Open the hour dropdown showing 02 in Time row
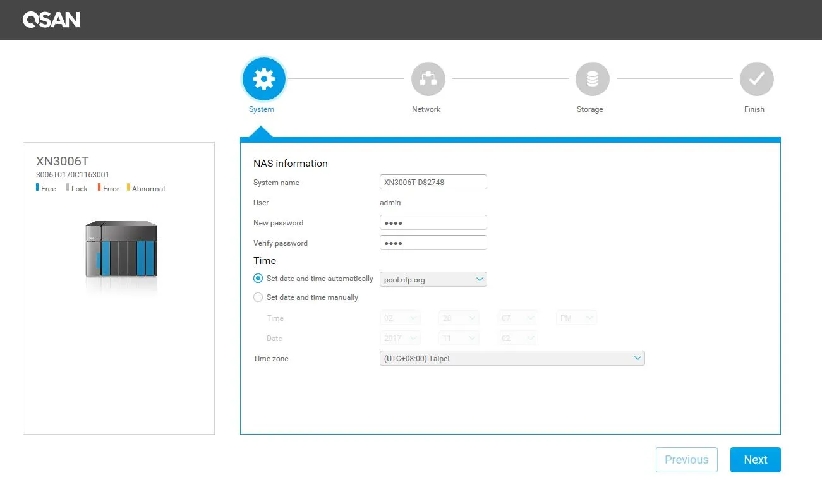 401,318
